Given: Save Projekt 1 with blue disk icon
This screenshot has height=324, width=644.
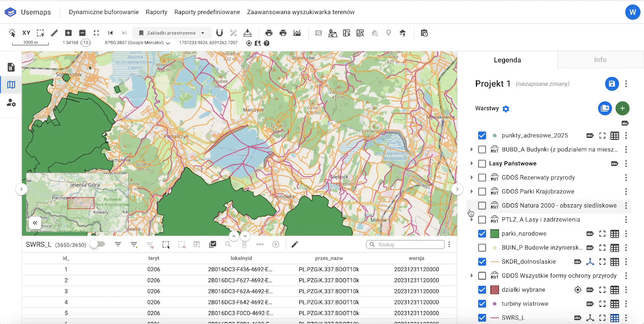Looking at the screenshot, I should [x=611, y=84].
